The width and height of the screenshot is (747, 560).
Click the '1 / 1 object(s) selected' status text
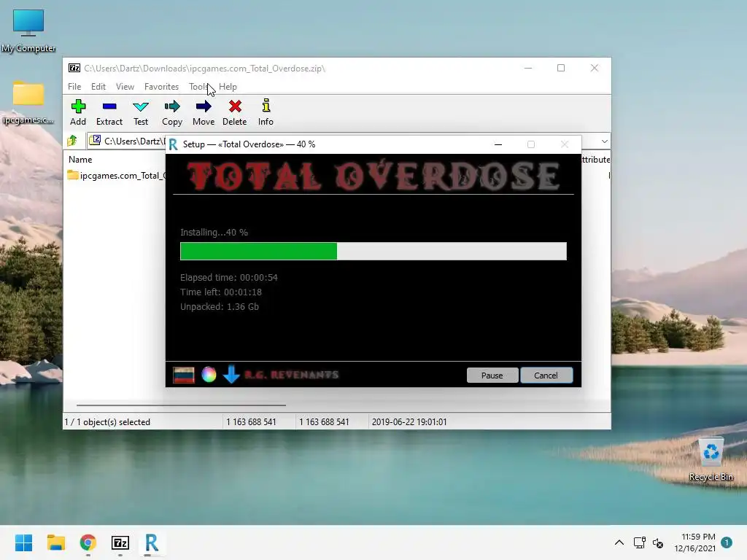click(x=107, y=422)
